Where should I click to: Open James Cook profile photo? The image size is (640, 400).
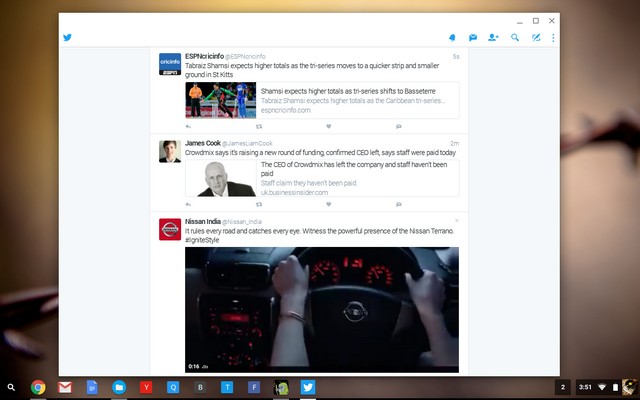pyautogui.click(x=170, y=151)
